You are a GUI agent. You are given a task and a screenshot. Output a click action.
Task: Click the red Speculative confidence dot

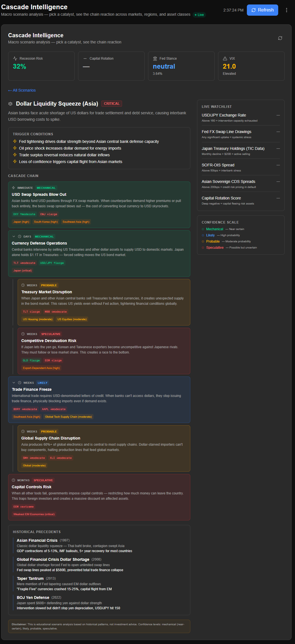(x=203, y=248)
